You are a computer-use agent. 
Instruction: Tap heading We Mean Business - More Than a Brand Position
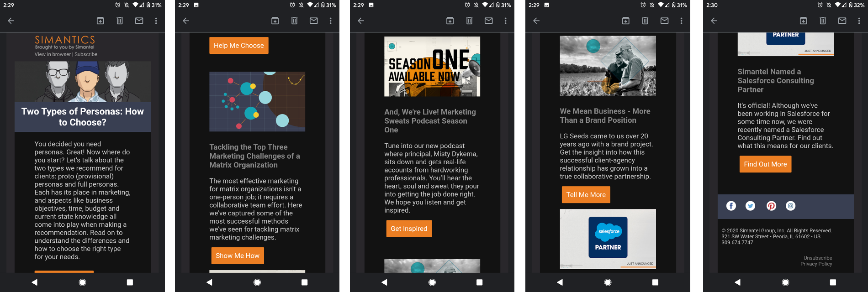click(605, 116)
